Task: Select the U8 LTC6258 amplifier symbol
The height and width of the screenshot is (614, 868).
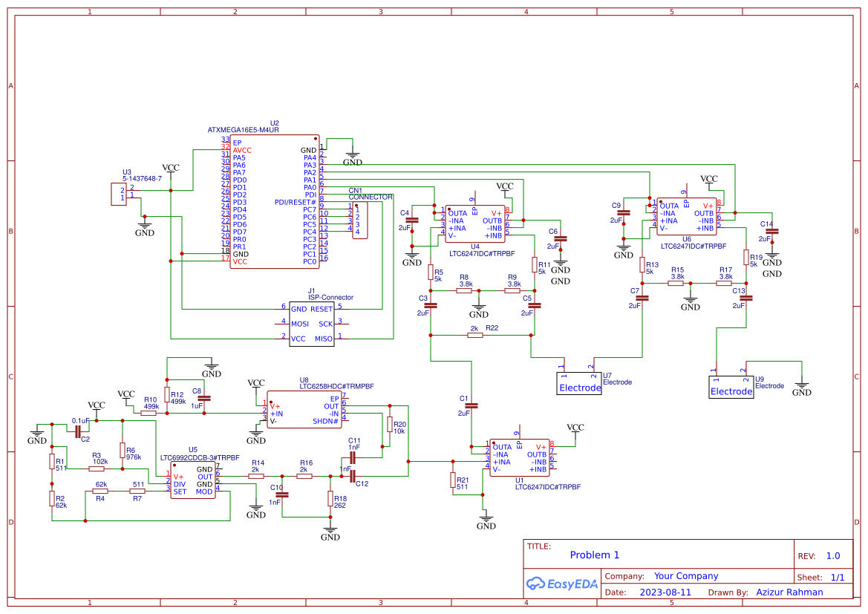Action: coord(304,409)
